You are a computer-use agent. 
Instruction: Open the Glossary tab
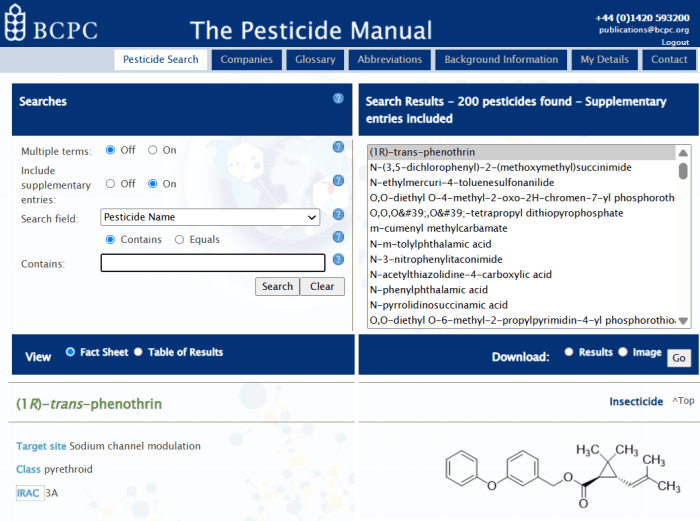[x=315, y=60]
